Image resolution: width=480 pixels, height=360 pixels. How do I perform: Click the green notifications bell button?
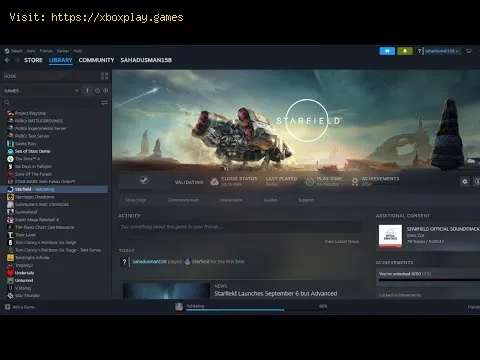[x=405, y=51]
